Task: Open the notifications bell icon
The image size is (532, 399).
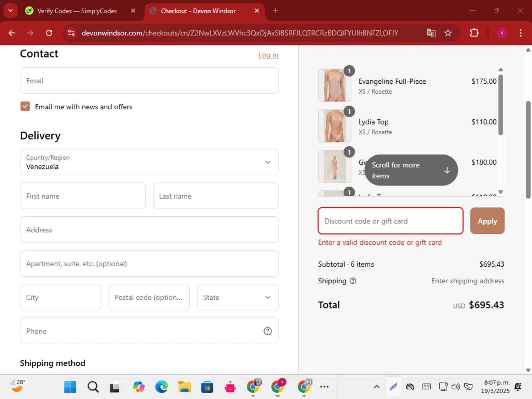Action: pyautogui.click(x=518, y=387)
